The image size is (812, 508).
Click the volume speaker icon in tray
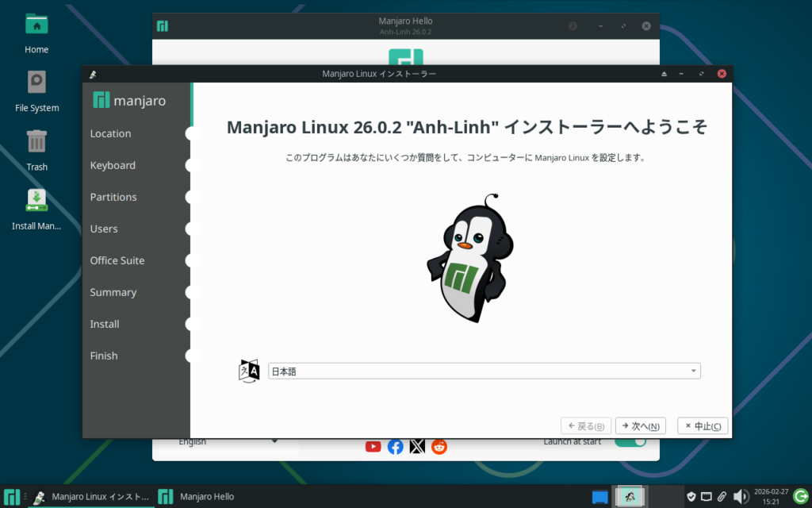pos(741,497)
